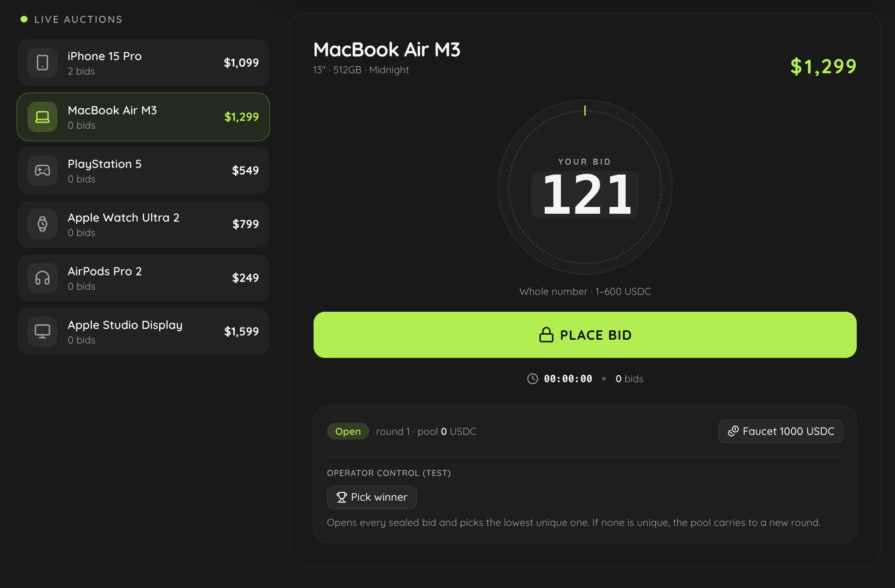The height and width of the screenshot is (588, 895).
Task: Edit the bid amount showing 121
Action: coord(585,195)
